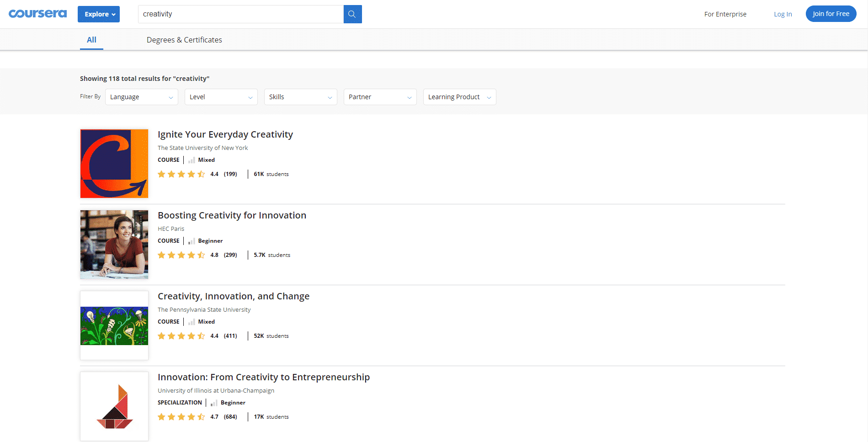Expand the Language filter dropdown
This screenshot has width=868, height=442.
142,97
